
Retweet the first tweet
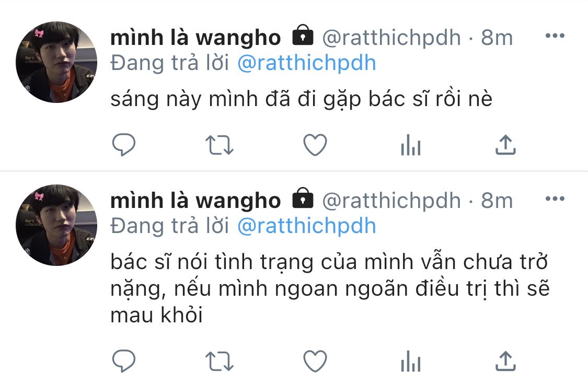[x=220, y=145]
